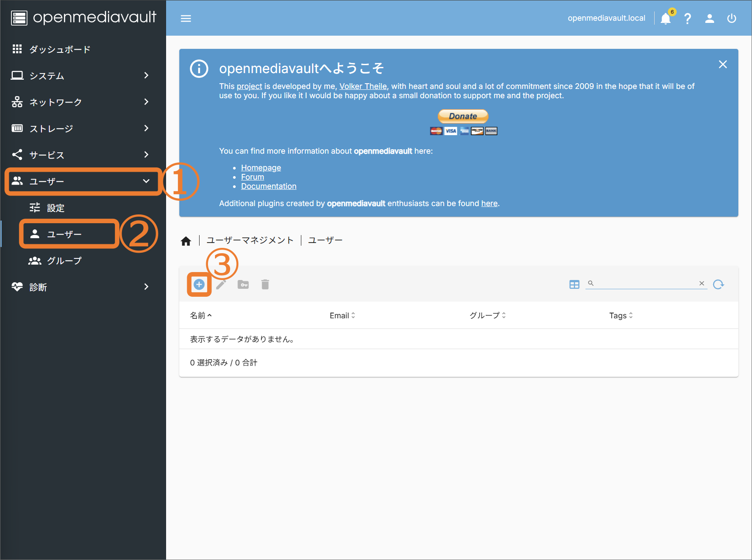Expand the ストレージ menu
The width and height of the screenshot is (752, 560).
tap(83, 129)
